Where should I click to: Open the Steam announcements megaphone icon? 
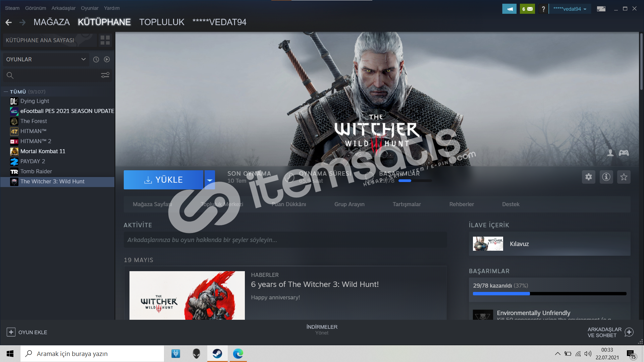[509, 9]
